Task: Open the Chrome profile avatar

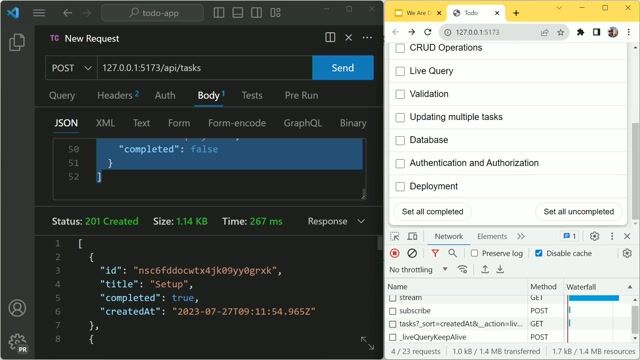Action: coord(613,32)
